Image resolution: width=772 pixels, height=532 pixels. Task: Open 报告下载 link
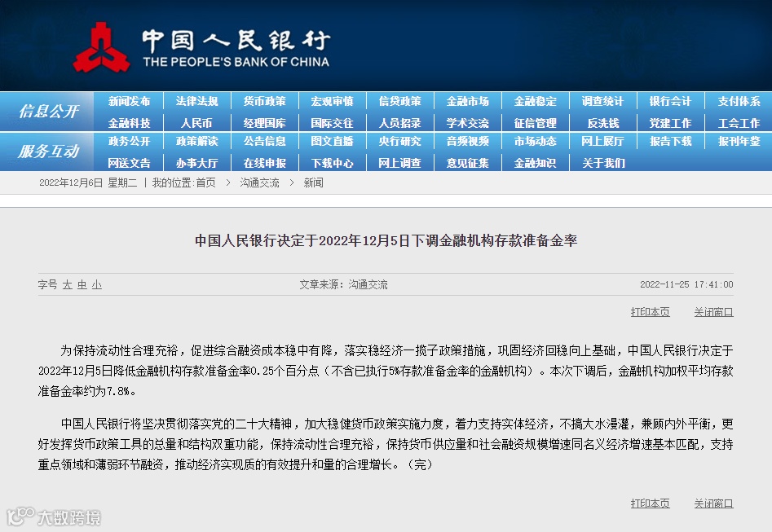tap(671, 141)
